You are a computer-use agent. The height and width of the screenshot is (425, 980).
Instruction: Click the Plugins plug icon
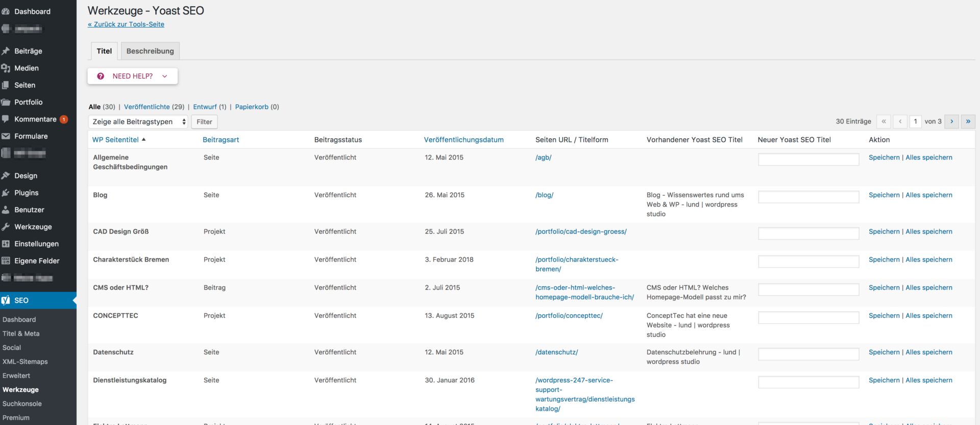[x=6, y=193]
